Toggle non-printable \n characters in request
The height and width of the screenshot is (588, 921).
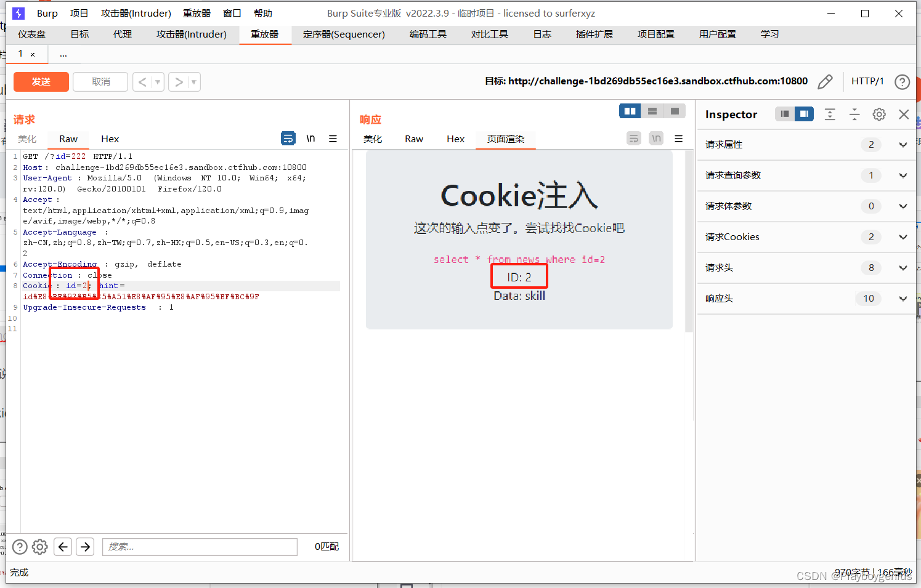310,139
